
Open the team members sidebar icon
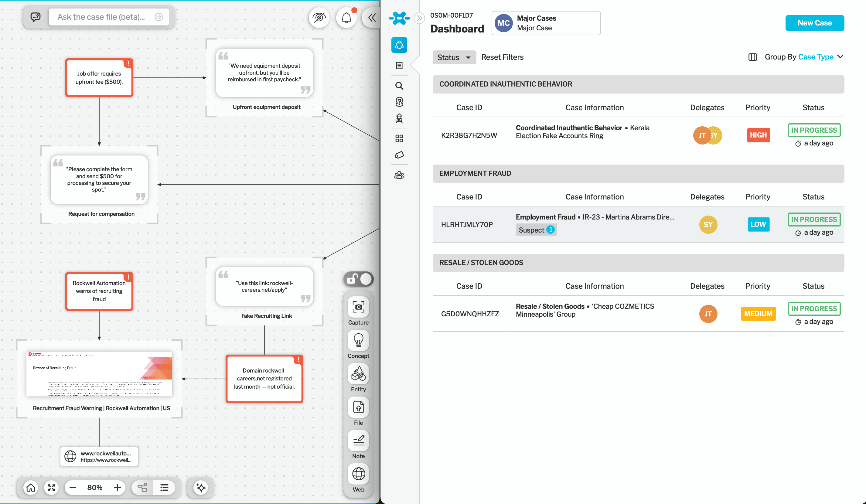pyautogui.click(x=399, y=175)
